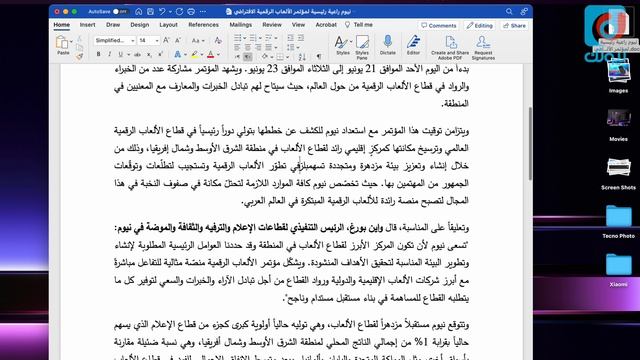Open paragraph shading bucket

(x=265, y=57)
